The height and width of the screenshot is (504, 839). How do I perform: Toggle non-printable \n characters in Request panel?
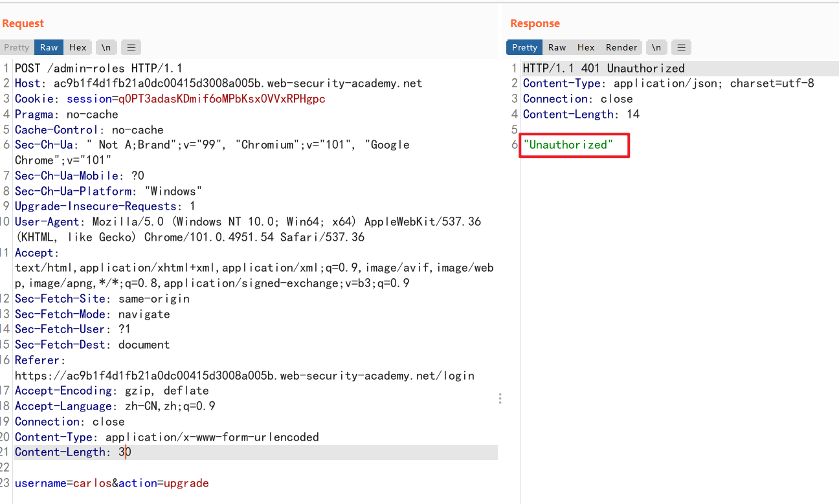pyautogui.click(x=106, y=47)
